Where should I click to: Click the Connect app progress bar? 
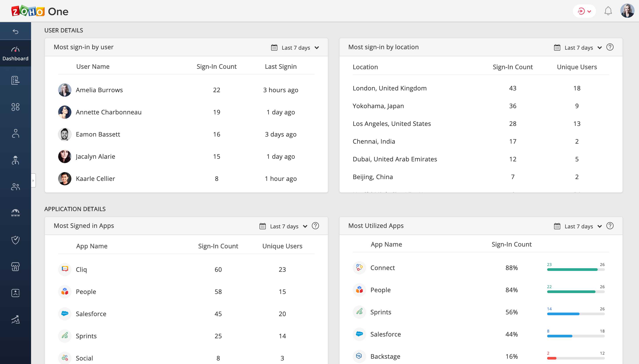576,269
